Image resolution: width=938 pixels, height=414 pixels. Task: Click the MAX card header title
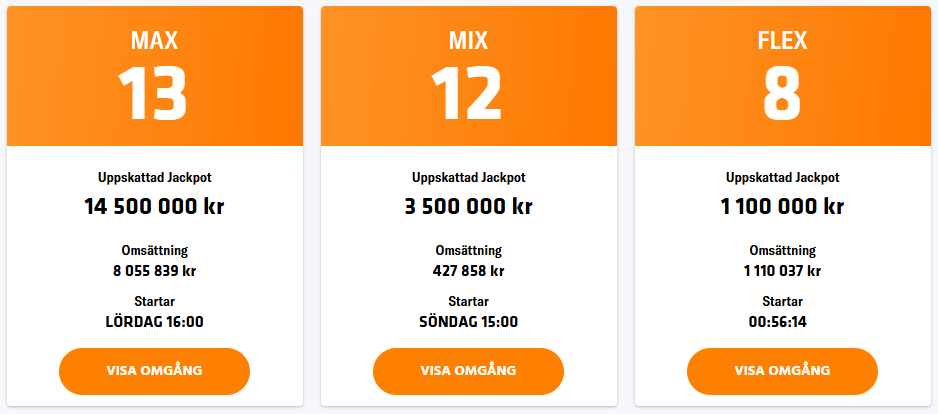[154, 41]
